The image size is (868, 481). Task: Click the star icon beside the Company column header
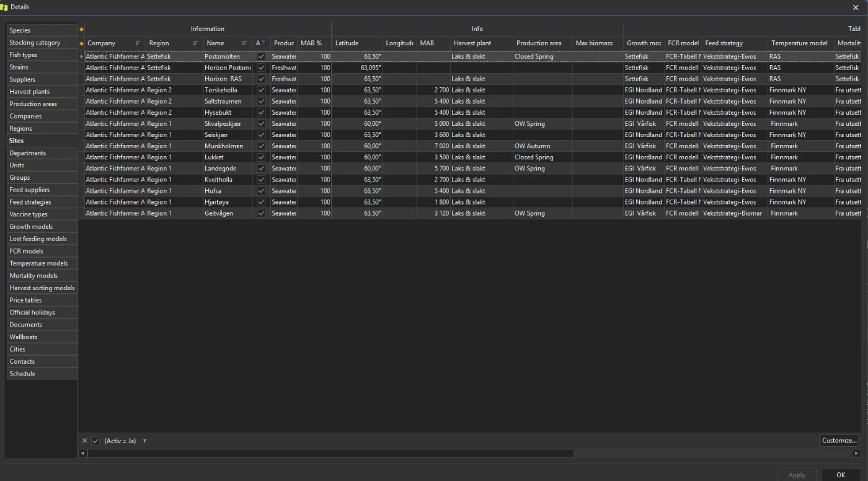click(81, 43)
